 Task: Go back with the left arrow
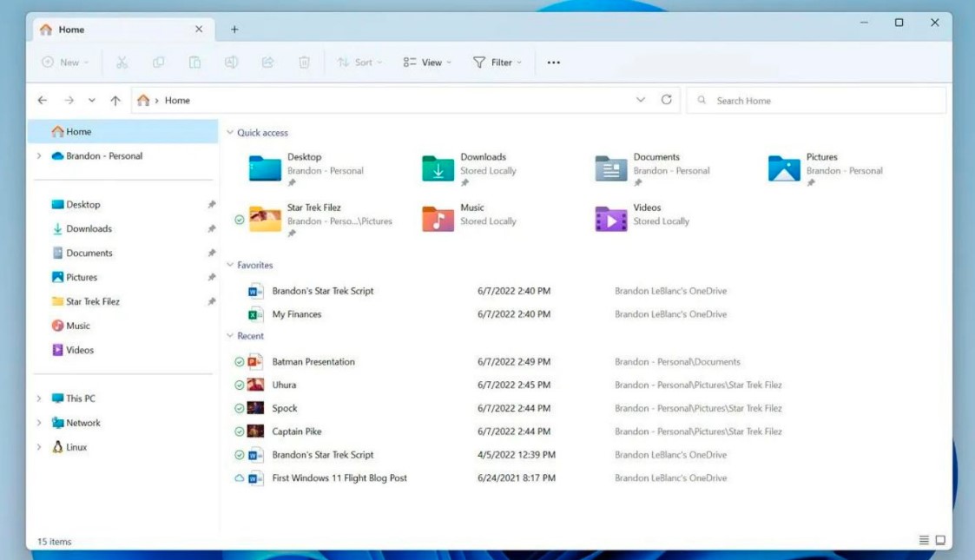pos(43,100)
